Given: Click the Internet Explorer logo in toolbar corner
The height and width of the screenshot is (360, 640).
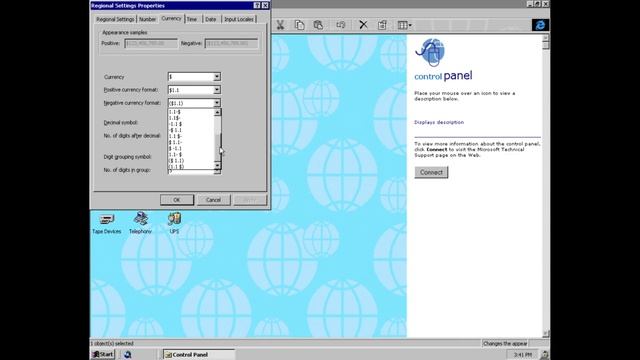Looking at the screenshot, I should point(540,25).
